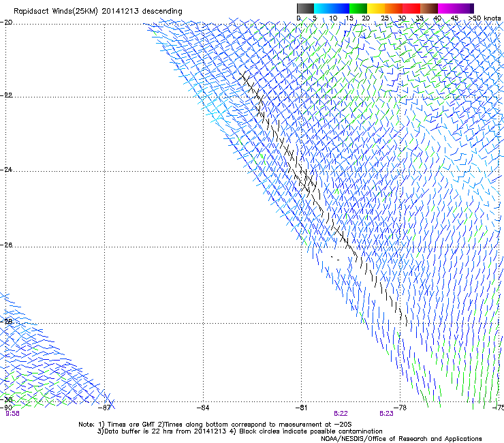Click the '-78' longitude axis label
This screenshot has height=443, width=504.
400,408
